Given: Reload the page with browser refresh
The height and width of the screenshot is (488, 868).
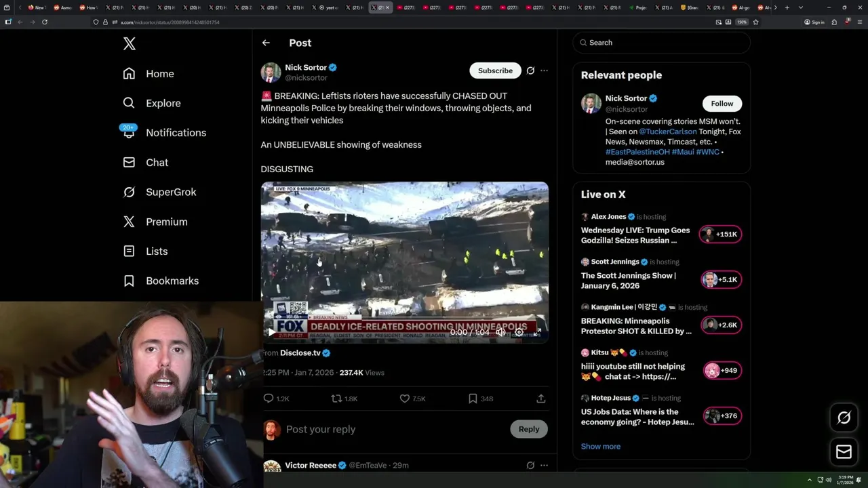Looking at the screenshot, I should [45, 22].
